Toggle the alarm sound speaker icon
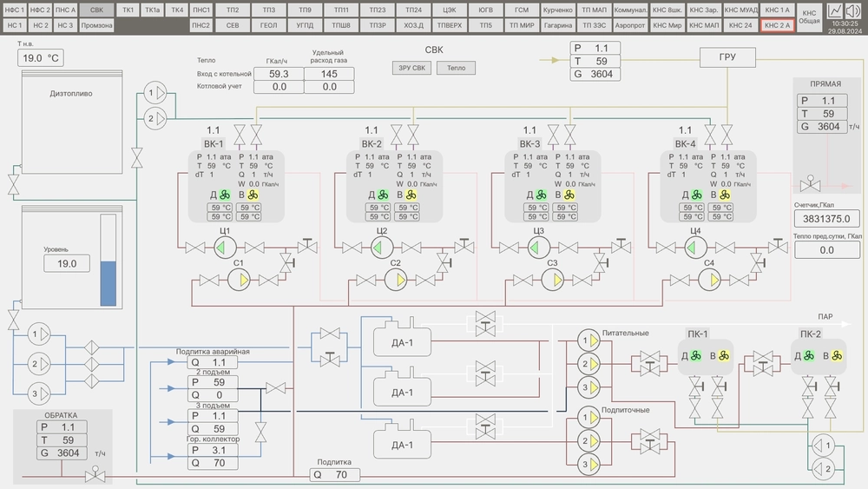Viewport: 868px width, 489px height. [853, 10]
